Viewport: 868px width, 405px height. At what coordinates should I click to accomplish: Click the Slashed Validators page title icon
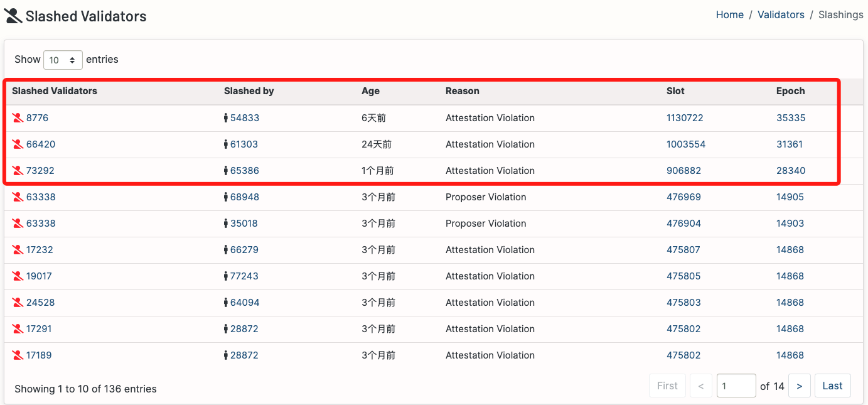[13, 16]
